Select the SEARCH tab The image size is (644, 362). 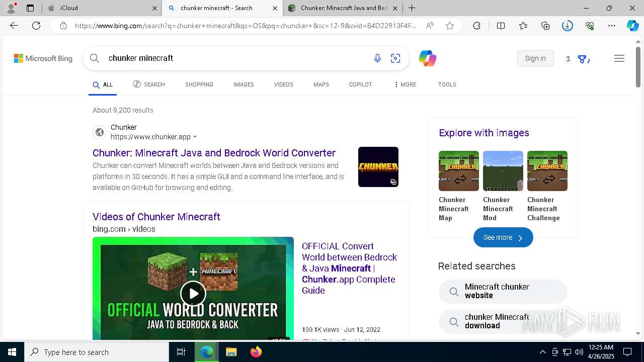pyautogui.click(x=149, y=84)
